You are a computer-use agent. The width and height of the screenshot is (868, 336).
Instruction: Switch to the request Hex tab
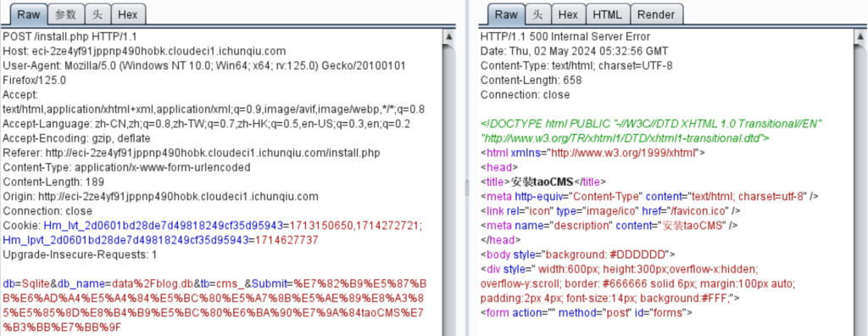128,14
